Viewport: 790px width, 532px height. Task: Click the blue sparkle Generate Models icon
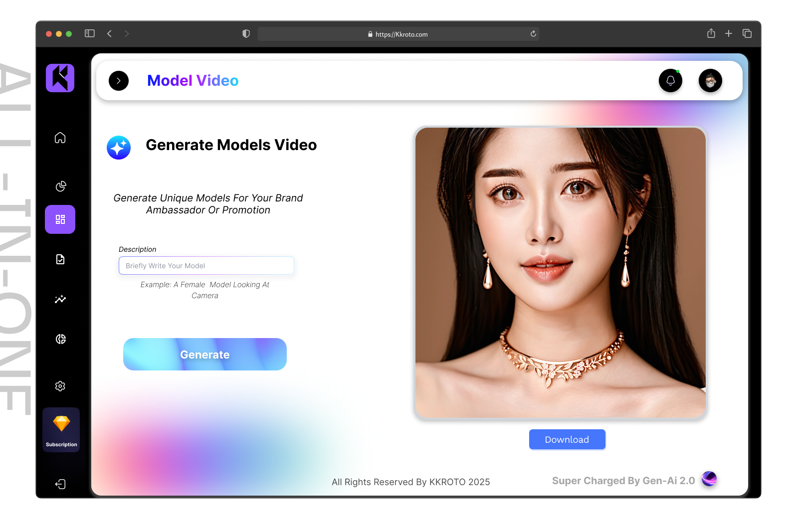119,148
